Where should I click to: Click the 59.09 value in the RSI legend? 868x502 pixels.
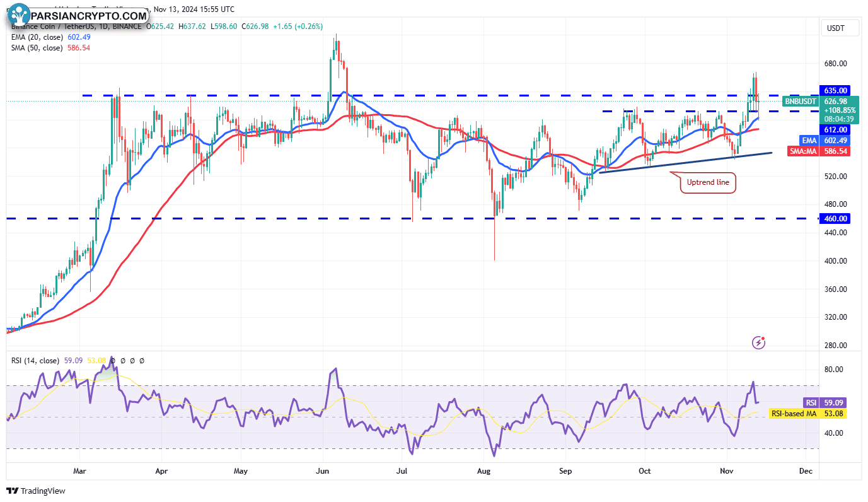[73, 361]
